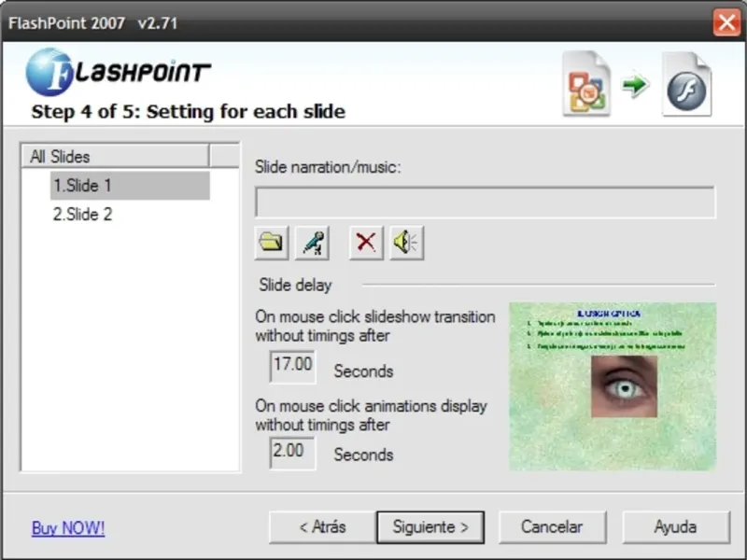Click the microphone record narration icon
Image resolution: width=747 pixels, height=560 pixels.
[312, 243]
